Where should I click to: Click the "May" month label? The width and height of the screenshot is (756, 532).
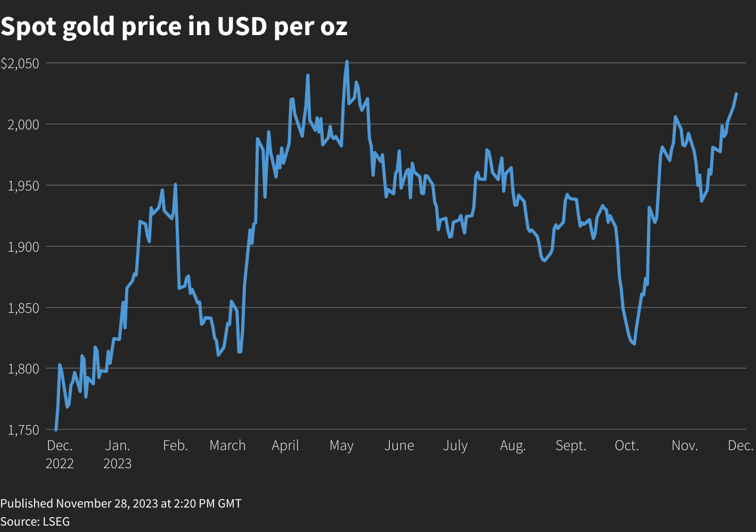[x=341, y=446]
